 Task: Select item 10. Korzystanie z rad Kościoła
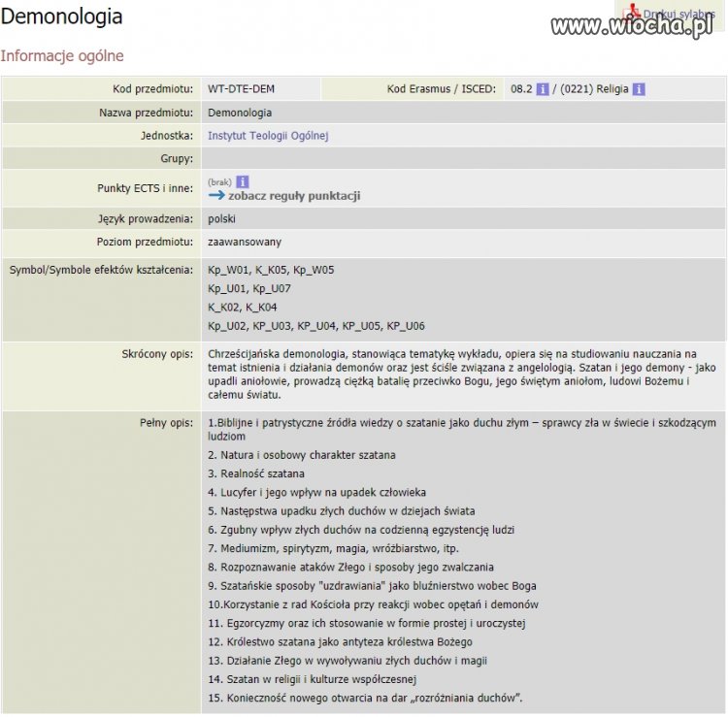pyautogui.click(x=374, y=604)
